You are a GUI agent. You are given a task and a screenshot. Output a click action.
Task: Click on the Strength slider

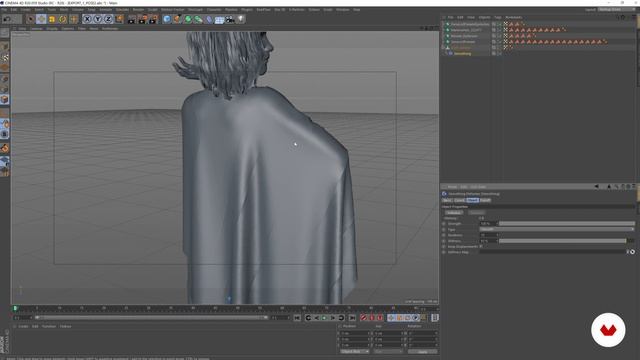click(x=567, y=224)
